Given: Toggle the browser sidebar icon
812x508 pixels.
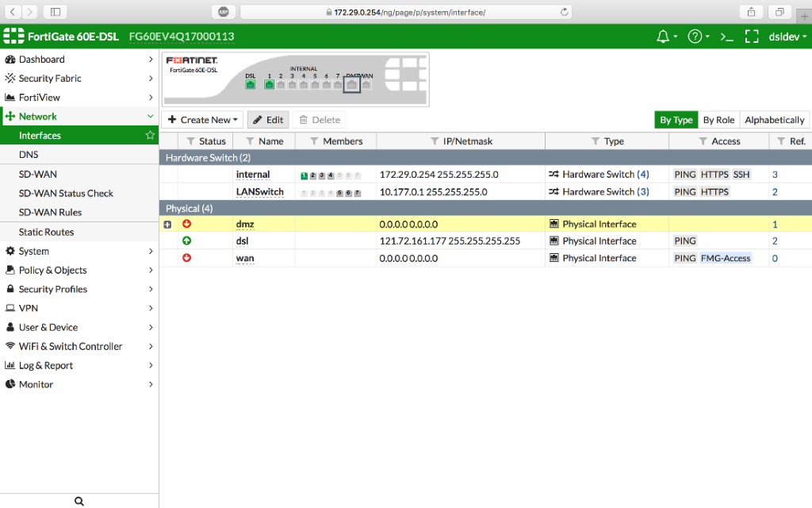Looking at the screenshot, I should click(56, 11).
